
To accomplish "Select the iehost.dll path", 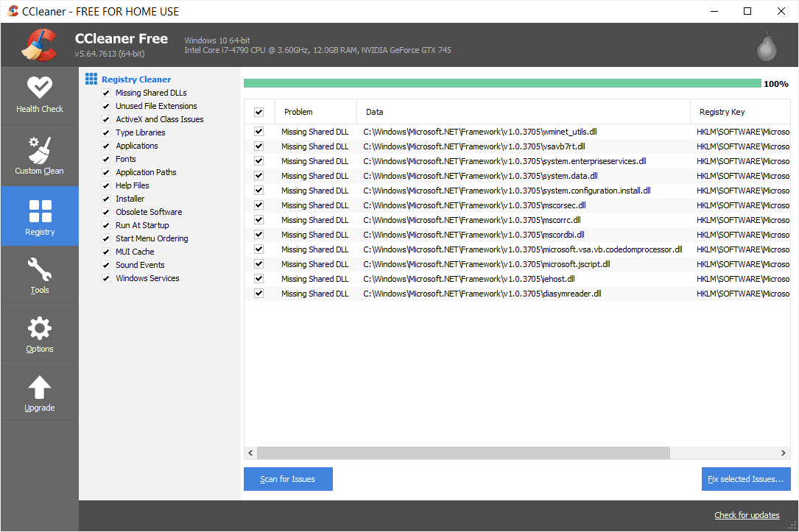I will coord(469,279).
